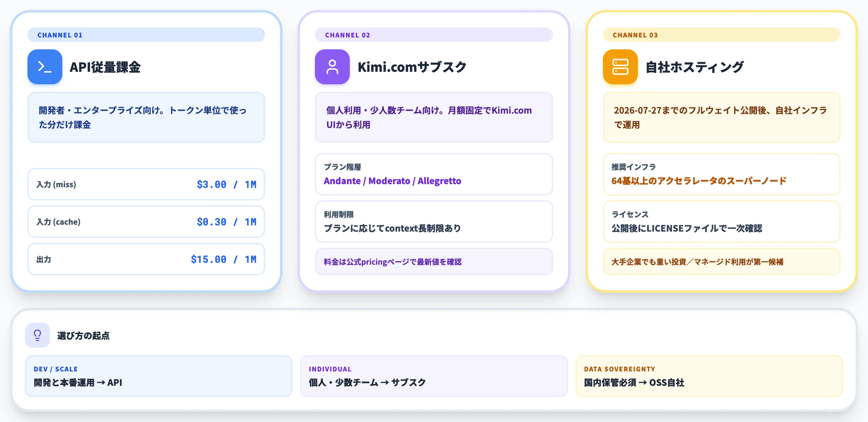The height and width of the screenshot is (422, 868).
Task: Click the $0.30 / 1M price value
Action: pos(226,222)
